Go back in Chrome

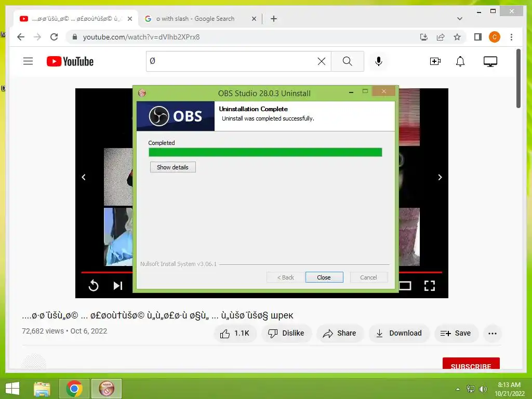click(21, 37)
